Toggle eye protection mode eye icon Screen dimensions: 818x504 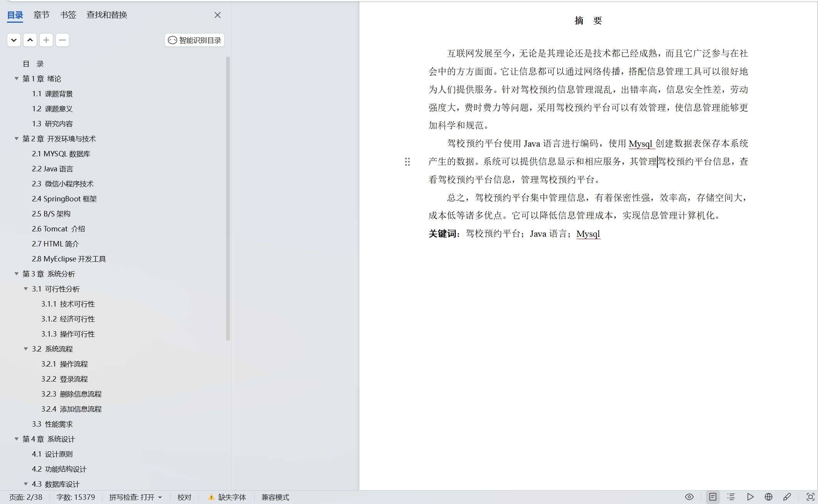click(689, 497)
